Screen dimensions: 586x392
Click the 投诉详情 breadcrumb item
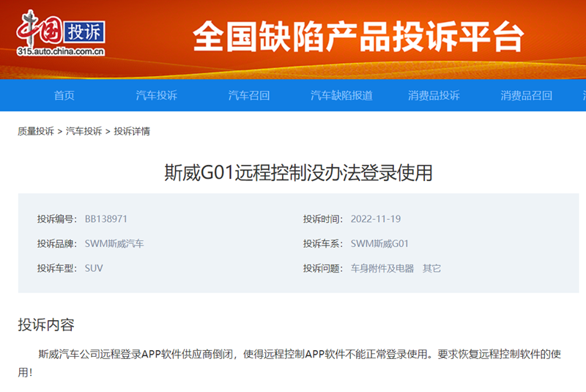[132, 131]
